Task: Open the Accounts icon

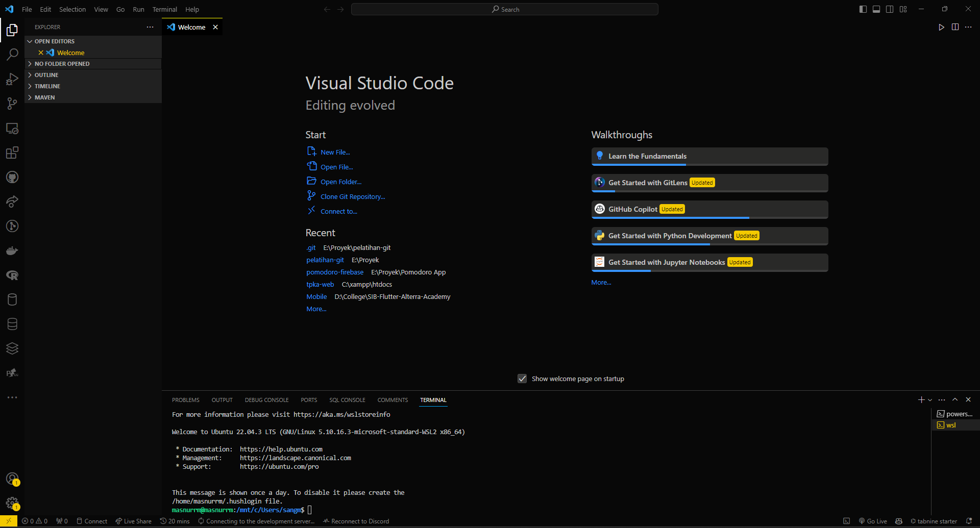Action: (12, 479)
